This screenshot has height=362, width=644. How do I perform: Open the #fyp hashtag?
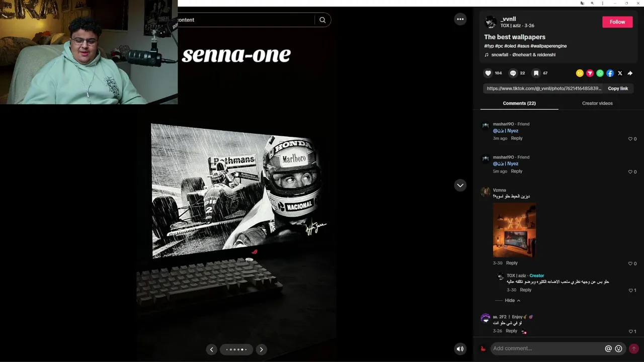click(489, 46)
